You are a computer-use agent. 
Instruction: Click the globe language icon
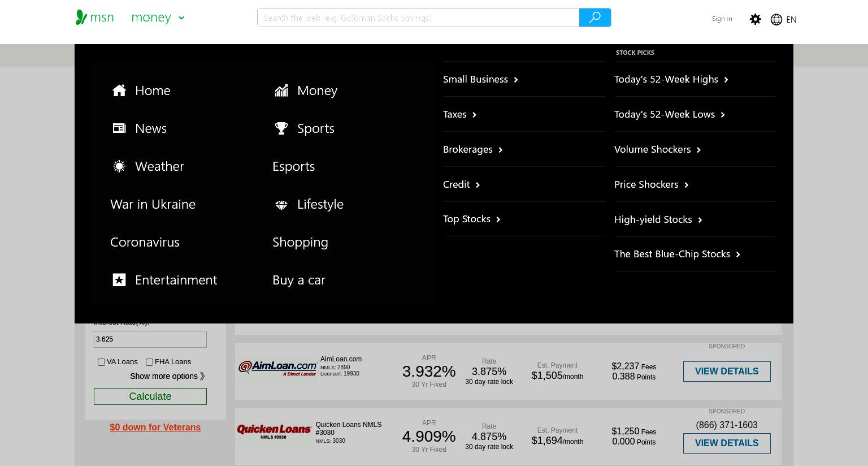(776, 19)
